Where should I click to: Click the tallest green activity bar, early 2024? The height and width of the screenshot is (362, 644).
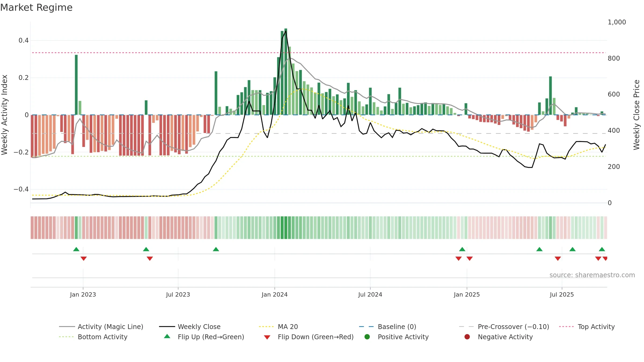[286, 72]
